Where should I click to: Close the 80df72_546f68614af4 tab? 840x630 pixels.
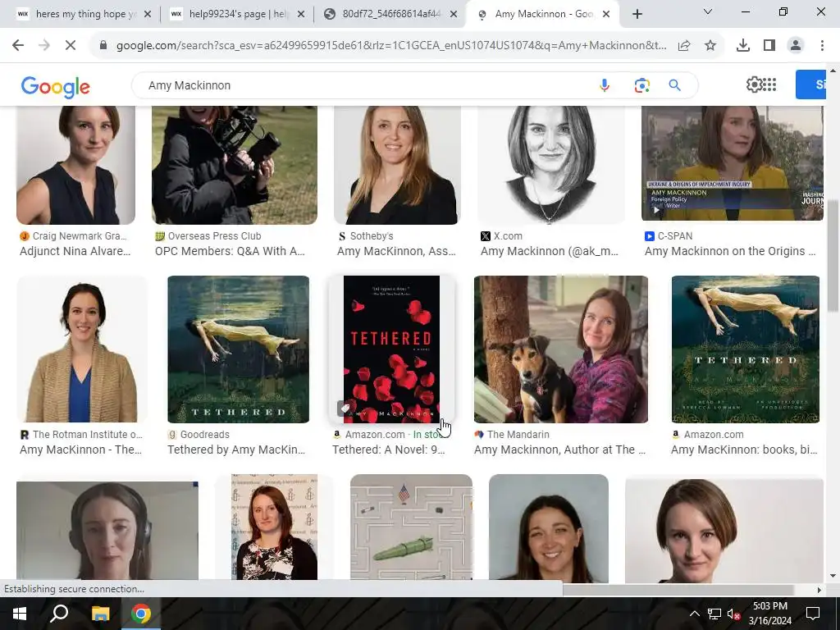click(x=454, y=14)
